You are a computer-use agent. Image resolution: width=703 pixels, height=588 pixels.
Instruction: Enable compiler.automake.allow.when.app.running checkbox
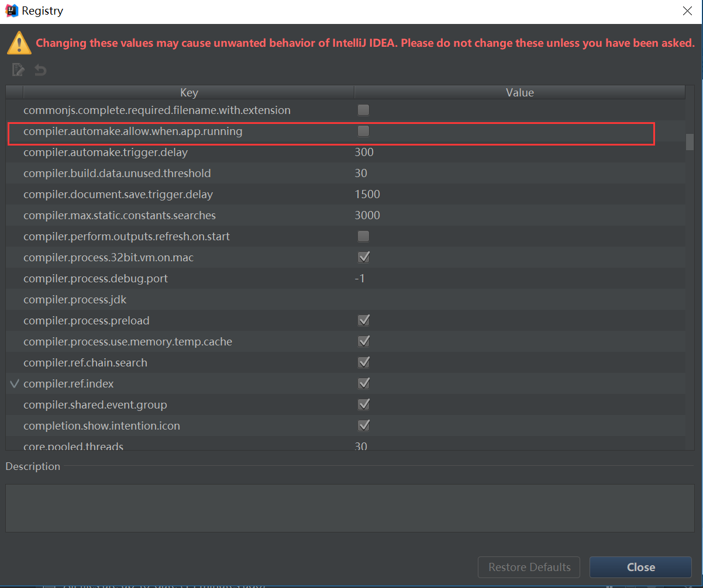[x=363, y=132]
